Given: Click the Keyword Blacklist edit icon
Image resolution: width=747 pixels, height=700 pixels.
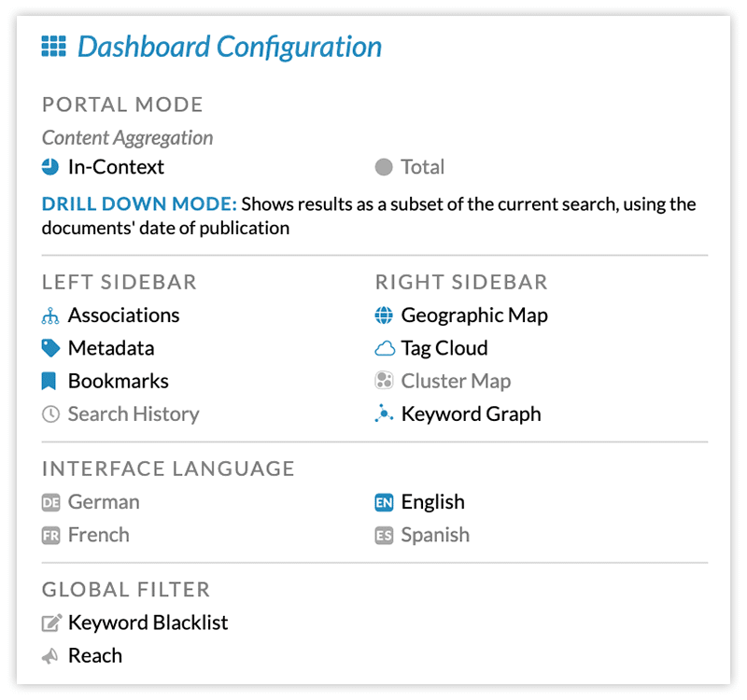Looking at the screenshot, I should [50, 623].
